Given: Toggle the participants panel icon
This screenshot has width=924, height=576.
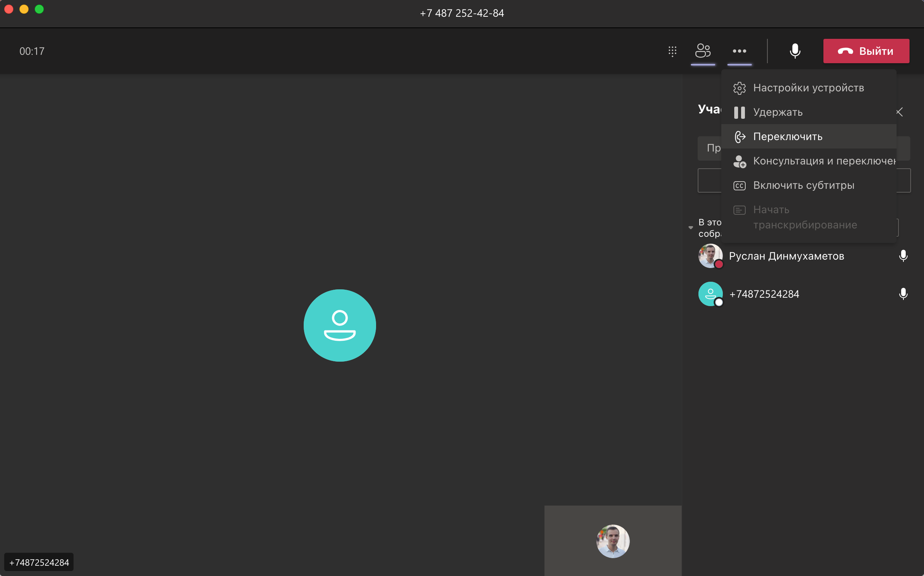Looking at the screenshot, I should tap(703, 51).
